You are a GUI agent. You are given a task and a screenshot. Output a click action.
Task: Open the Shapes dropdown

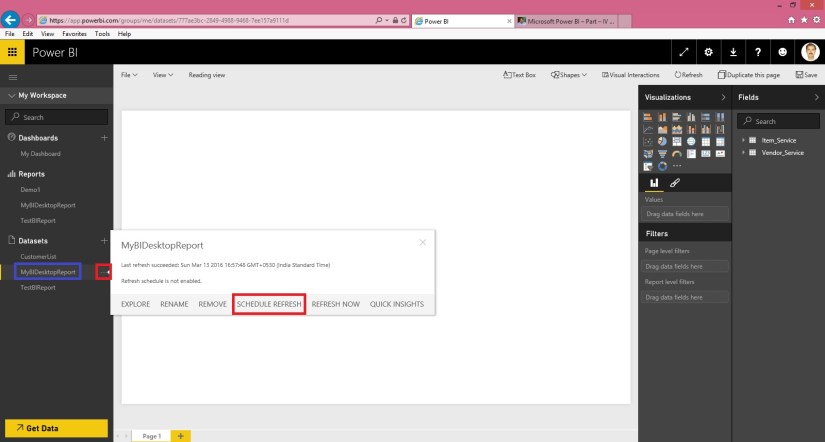click(569, 75)
